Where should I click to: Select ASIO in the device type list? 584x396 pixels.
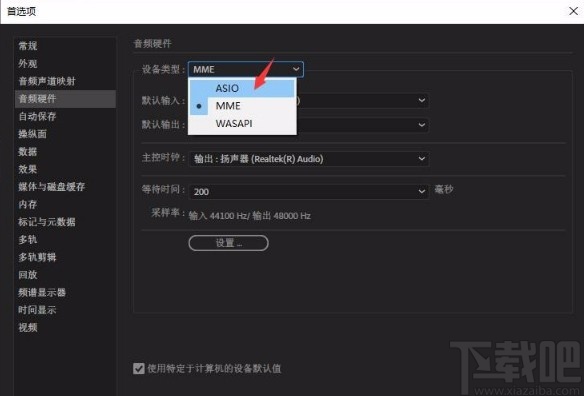(x=242, y=88)
